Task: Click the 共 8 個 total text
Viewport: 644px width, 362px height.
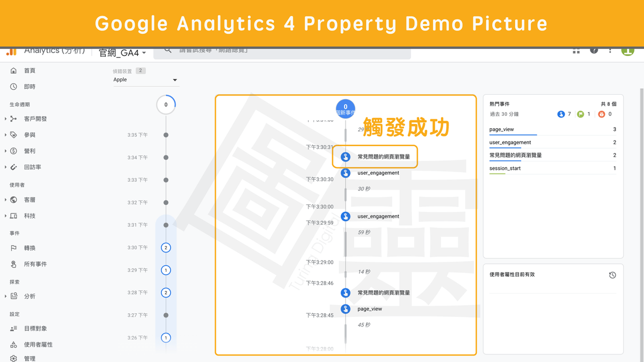Action: [x=609, y=104]
